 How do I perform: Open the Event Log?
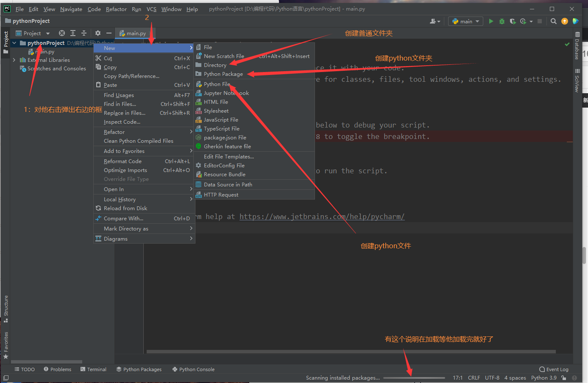pyautogui.click(x=554, y=369)
